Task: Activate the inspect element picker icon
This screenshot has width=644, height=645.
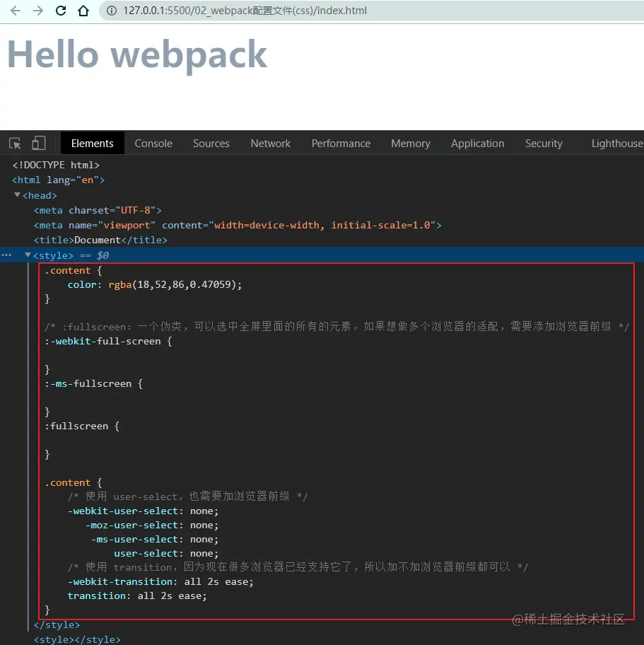Action: coord(16,143)
